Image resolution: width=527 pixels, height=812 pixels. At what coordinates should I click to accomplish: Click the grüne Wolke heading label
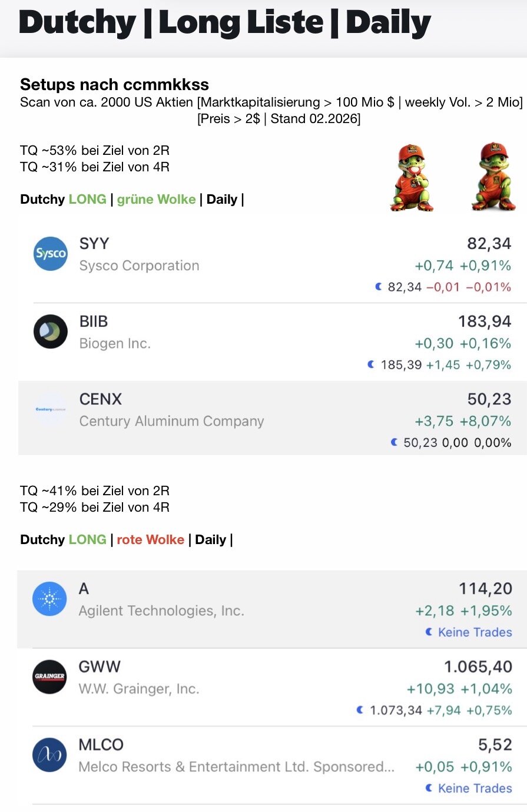pyautogui.click(x=156, y=199)
